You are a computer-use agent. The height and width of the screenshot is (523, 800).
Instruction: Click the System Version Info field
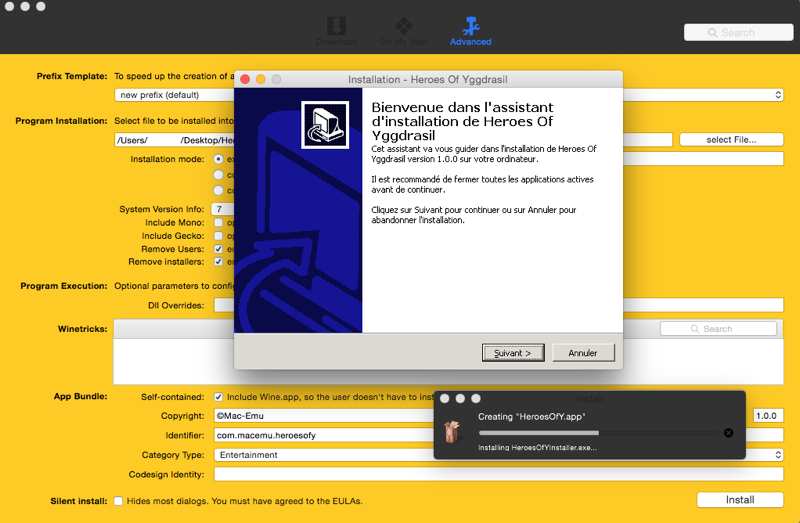click(x=222, y=209)
